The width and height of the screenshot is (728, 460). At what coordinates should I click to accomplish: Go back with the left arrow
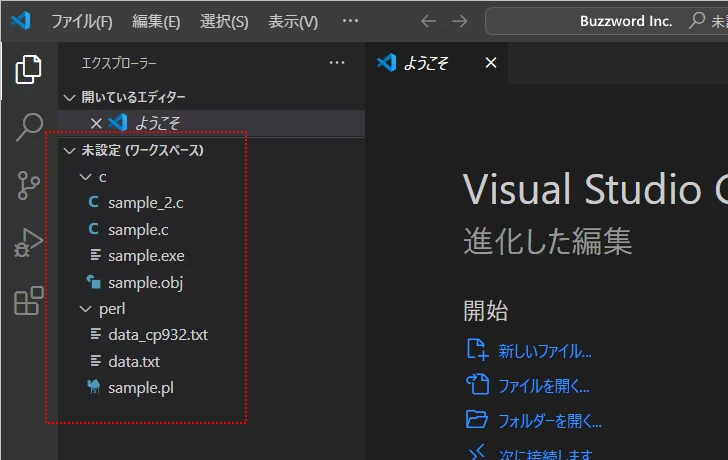(x=428, y=21)
